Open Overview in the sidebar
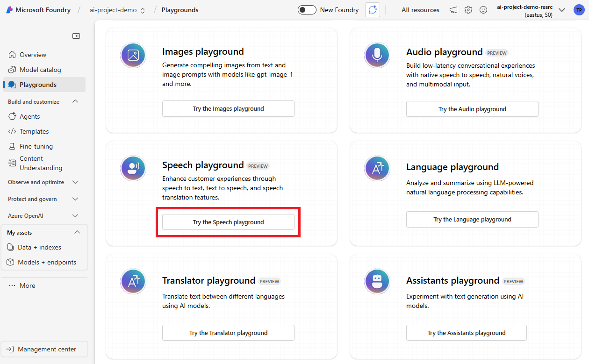The image size is (589, 364). coord(44,55)
